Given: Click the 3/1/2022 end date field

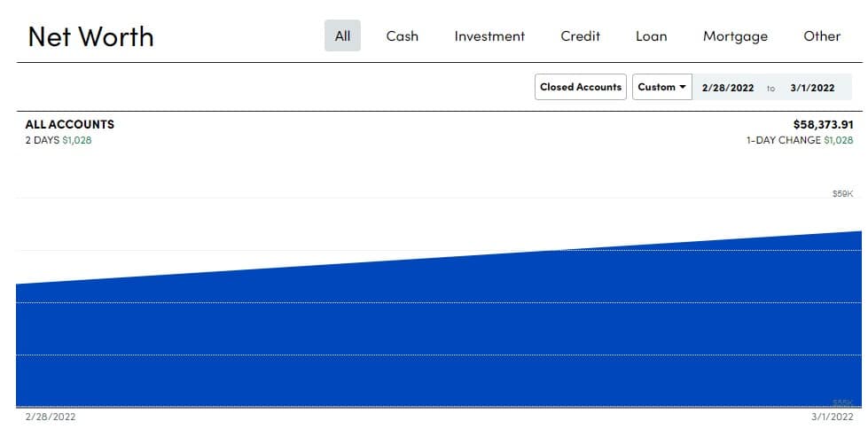Looking at the screenshot, I should pyautogui.click(x=812, y=88).
